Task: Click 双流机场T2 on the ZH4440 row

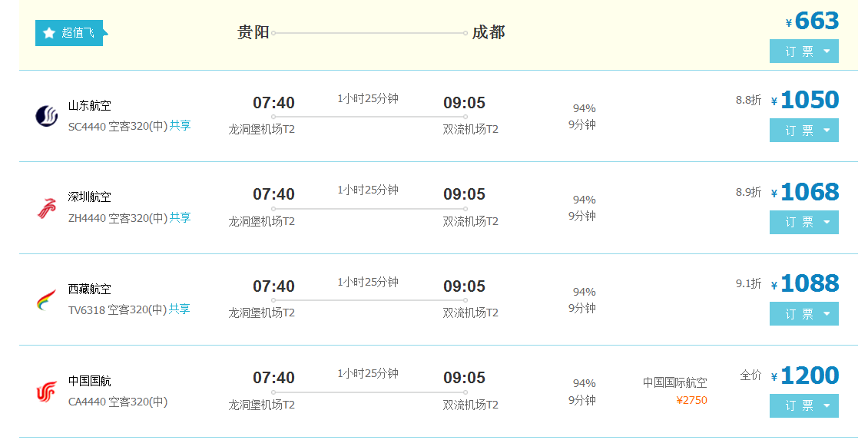Action: coord(471,221)
